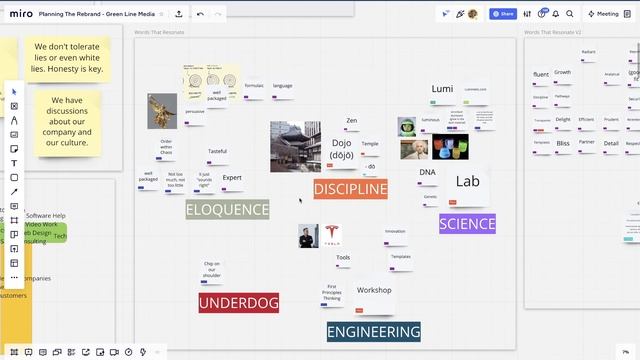
Task: Select the ELOQUENCE label
Action: 227,209
